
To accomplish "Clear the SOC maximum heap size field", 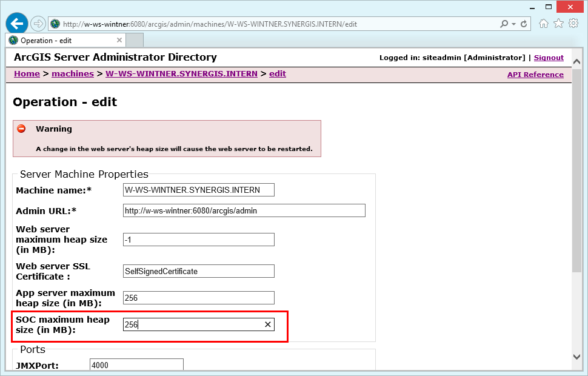I will [267, 324].
